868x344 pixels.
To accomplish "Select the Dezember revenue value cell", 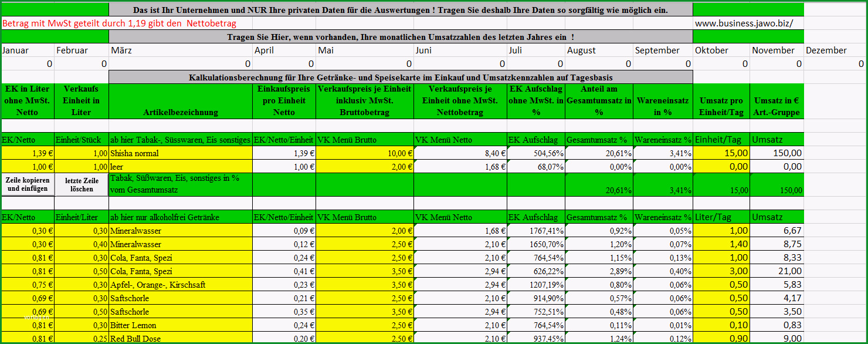I will 835,63.
